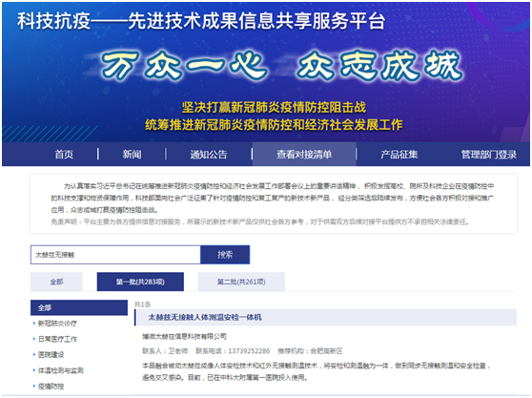Click the 搜索 button

point(225,255)
